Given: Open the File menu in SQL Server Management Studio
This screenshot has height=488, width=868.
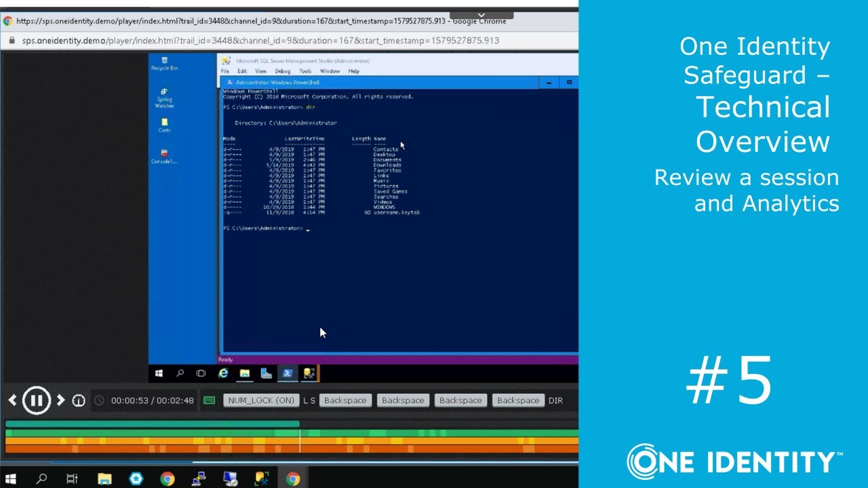Looking at the screenshot, I should pos(225,71).
